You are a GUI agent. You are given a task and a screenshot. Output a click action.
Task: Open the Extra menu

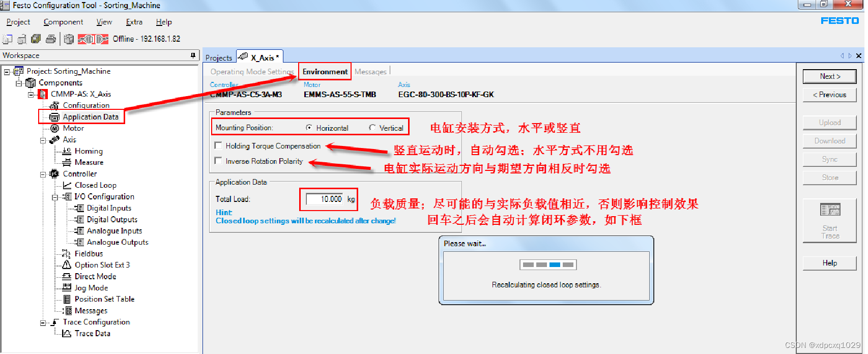click(x=134, y=22)
